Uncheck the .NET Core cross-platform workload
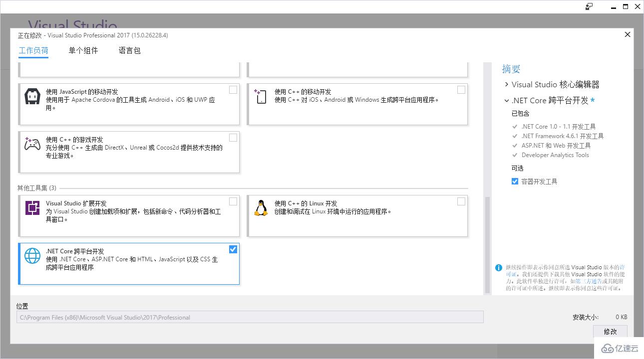This screenshot has height=359, width=644. [x=233, y=249]
